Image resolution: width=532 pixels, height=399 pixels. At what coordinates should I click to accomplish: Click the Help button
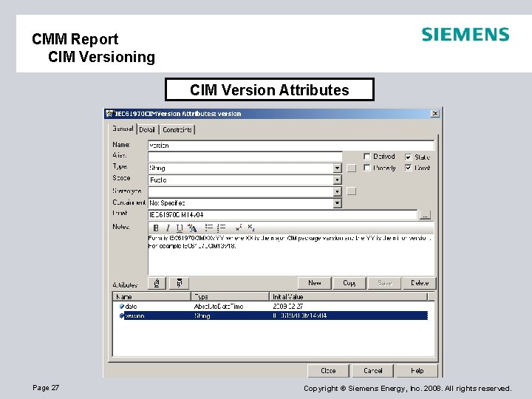pos(417,371)
